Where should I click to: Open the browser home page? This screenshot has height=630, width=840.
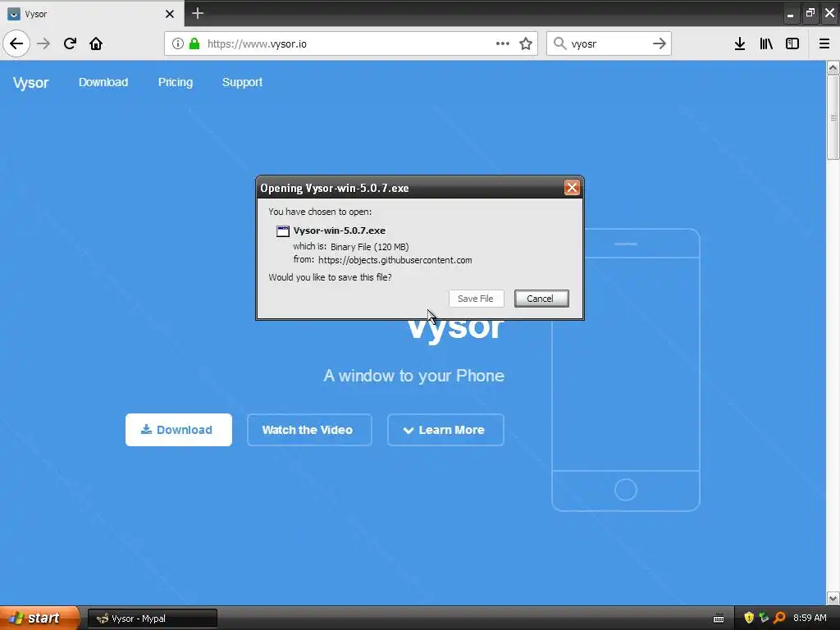point(96,43)
